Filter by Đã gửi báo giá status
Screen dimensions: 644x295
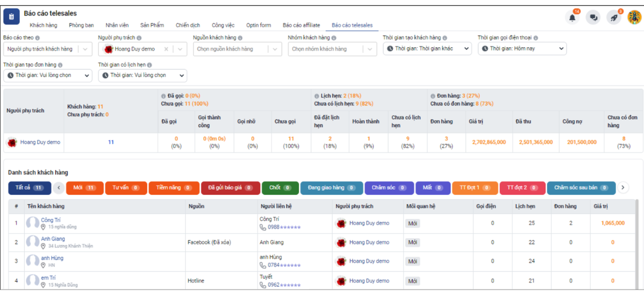(x=230, y=188)
